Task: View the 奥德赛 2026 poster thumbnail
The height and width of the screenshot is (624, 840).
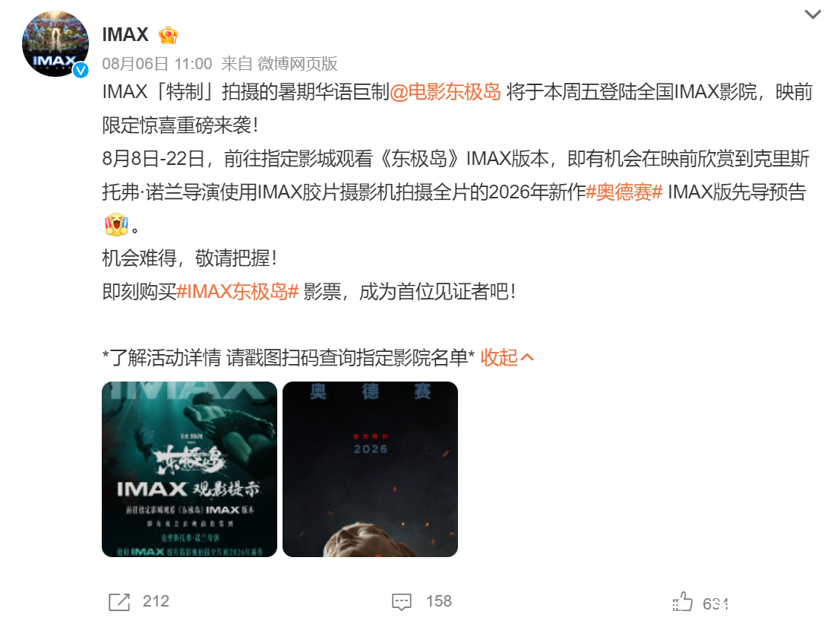Action: coord(370,469)
